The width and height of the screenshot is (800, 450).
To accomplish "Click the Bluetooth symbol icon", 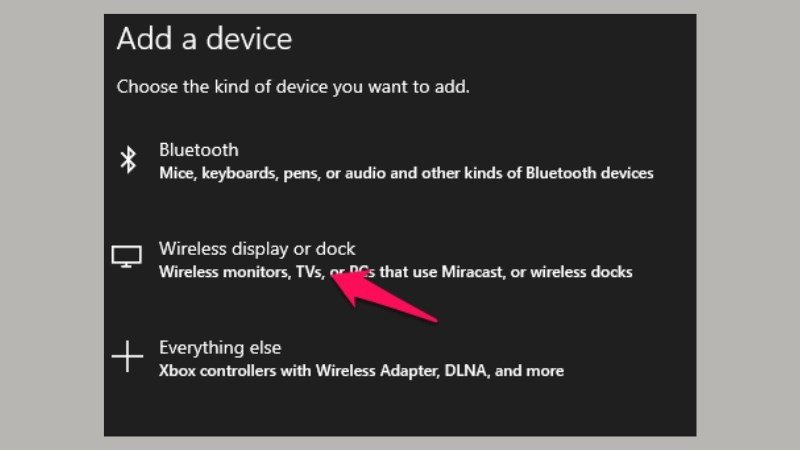I will 128,161.
